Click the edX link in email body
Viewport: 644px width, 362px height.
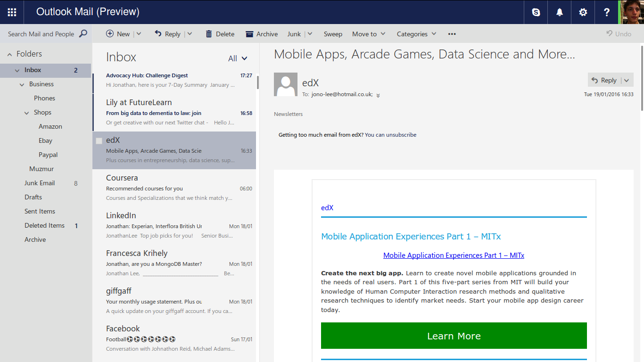[327, 208]
